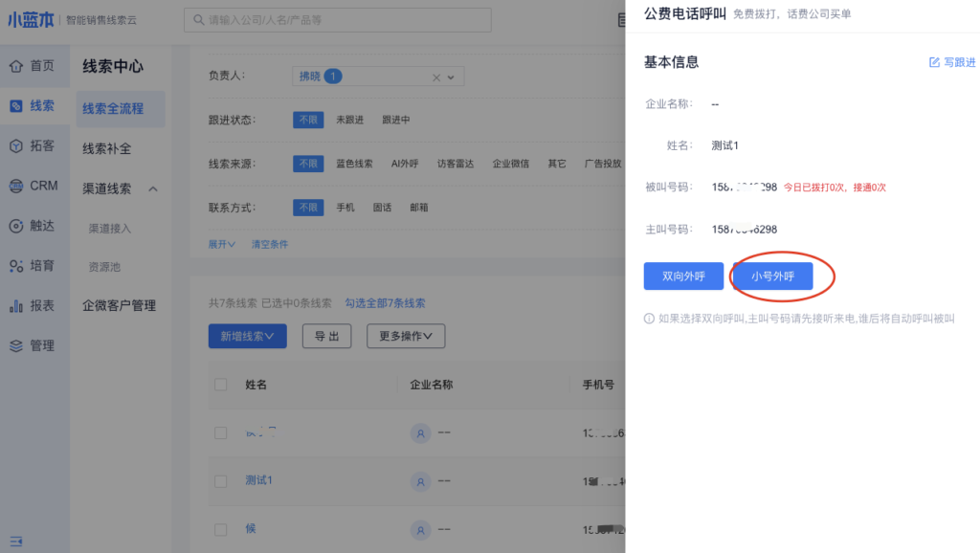Collapse the 渠道线索 menu section
Image resolution: width=980 pixels, height=553 pixels.
pos(153,188)
